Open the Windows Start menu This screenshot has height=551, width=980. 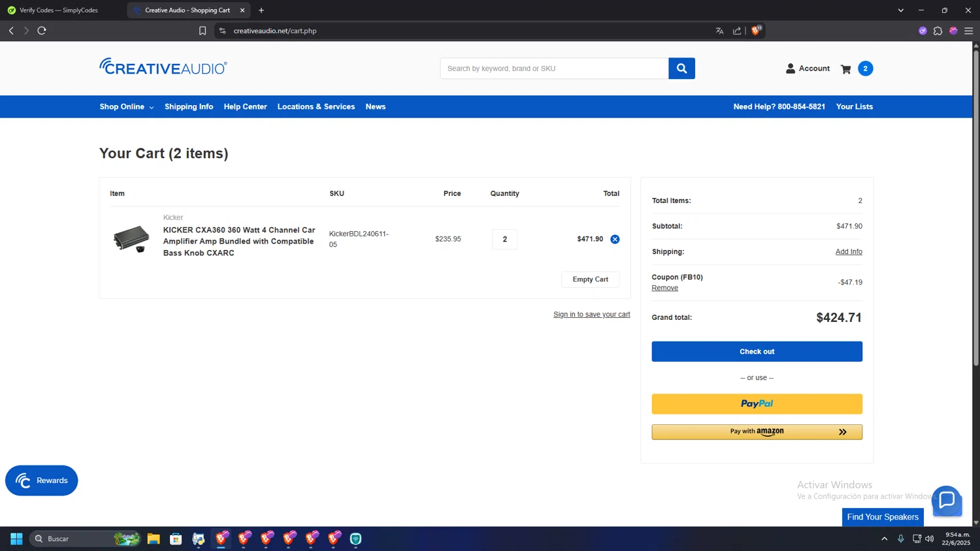coord(16,539)
